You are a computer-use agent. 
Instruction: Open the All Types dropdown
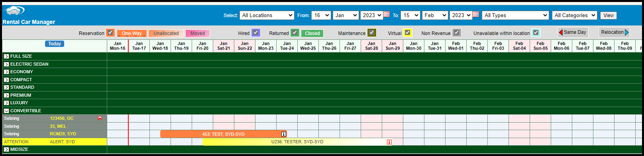click(x=516, y=16)
